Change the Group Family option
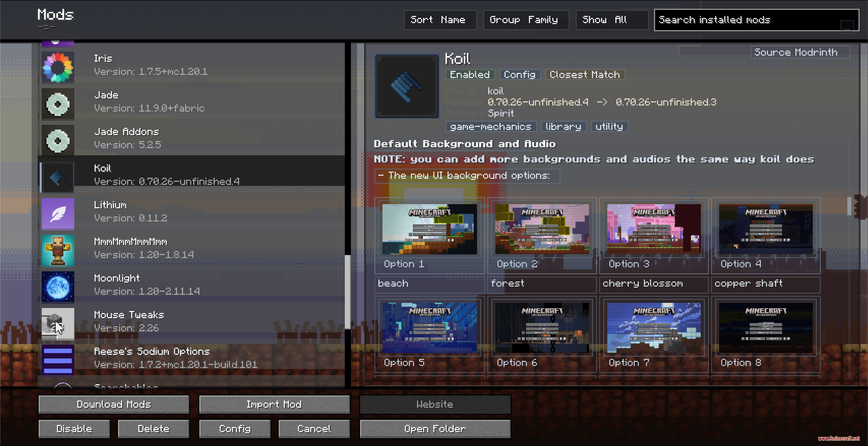 click(x=526, y=20)
